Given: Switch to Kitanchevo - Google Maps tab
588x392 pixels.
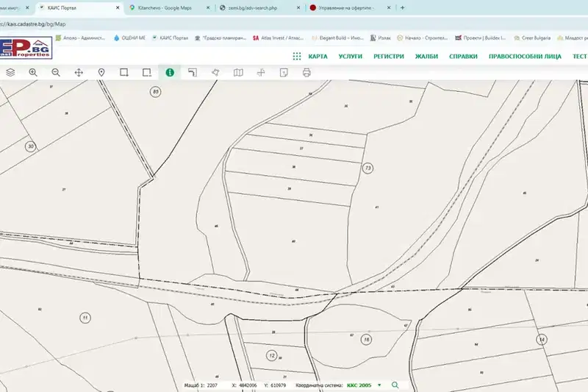Looking at the screenshot, I should click(x=165, y=7).
